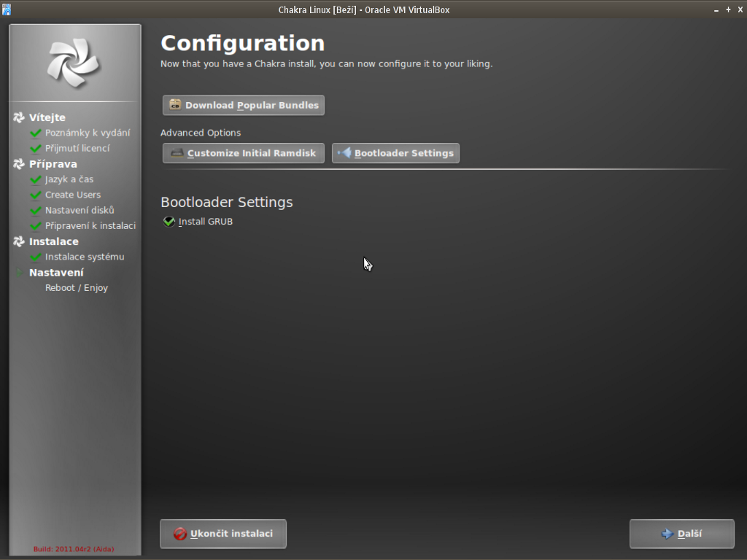747x560 pixels.
Task: Select the Vítejte step heading
Action: pos(47,117)
